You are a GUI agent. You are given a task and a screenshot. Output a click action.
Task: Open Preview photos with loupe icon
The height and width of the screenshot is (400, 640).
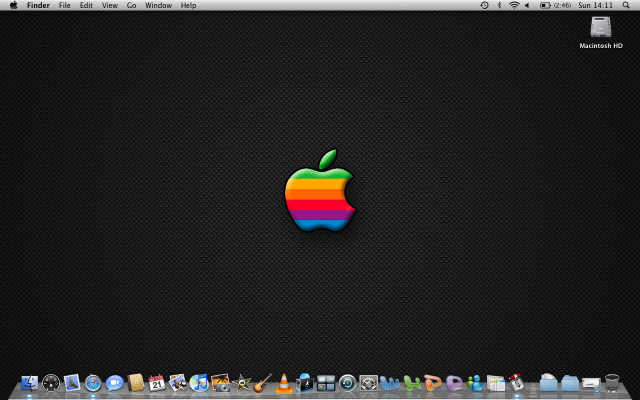click(x=178, y=383)
